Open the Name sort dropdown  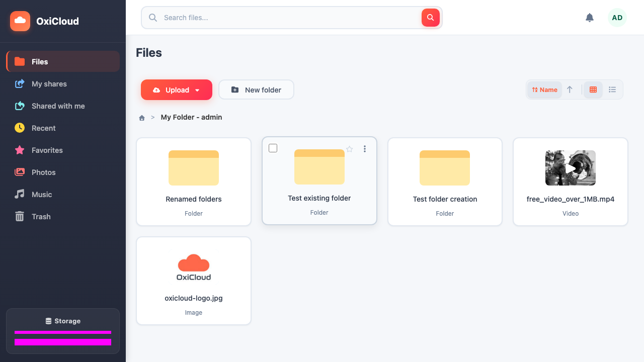click(545, 90)
